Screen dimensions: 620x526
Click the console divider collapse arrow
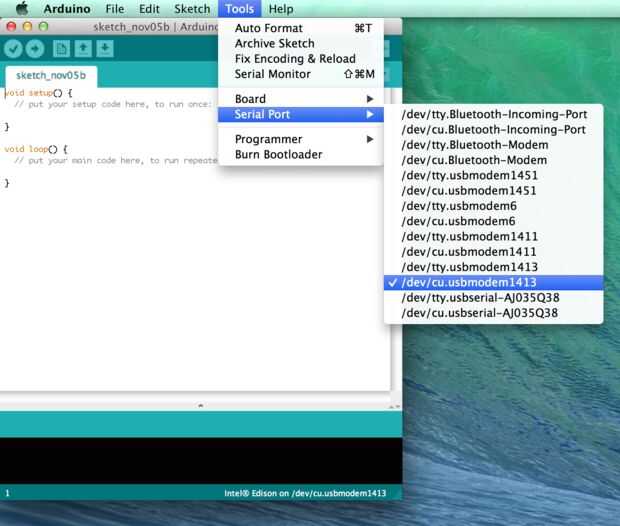(x=200, y=405)
